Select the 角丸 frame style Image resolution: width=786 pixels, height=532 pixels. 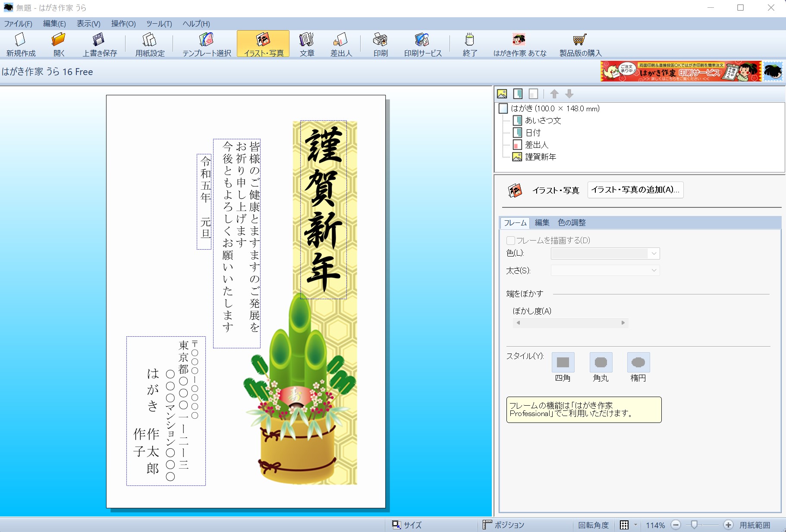(601, 363)
